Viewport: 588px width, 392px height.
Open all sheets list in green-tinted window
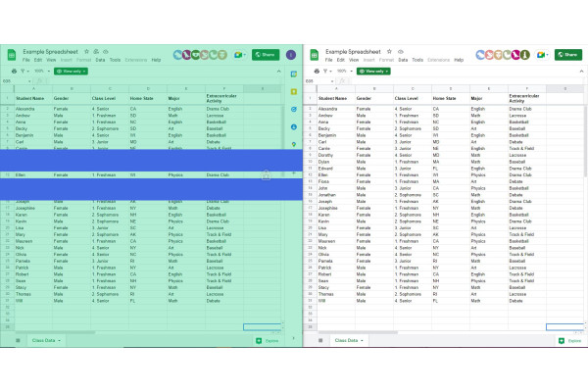[x=18, y=340]
